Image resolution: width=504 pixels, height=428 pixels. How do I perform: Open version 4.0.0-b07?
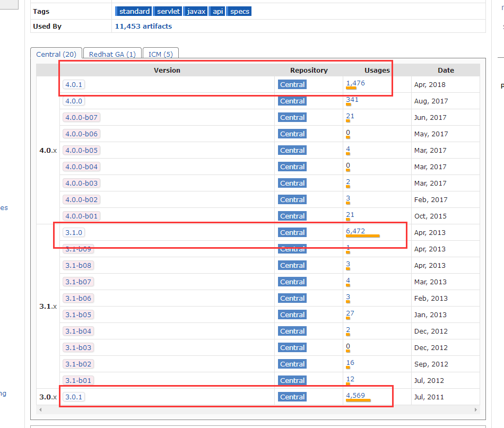pos(81,117)
